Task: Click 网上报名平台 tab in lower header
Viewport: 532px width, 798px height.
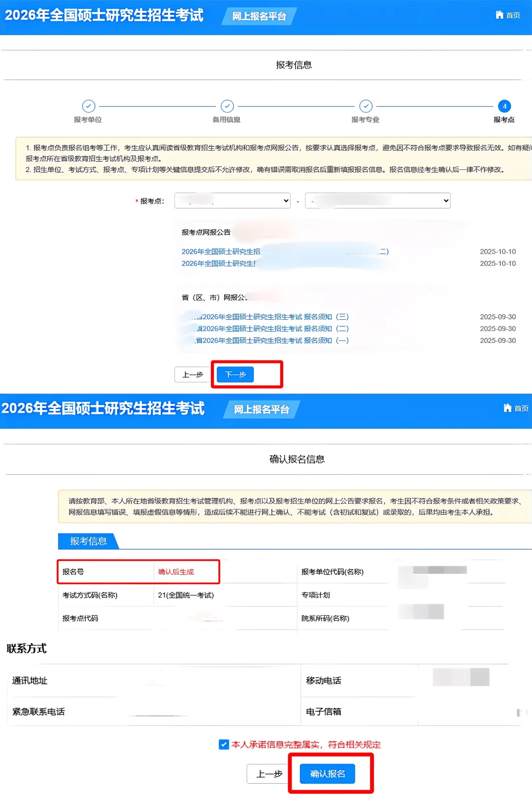Action: (x=261, y=409)
